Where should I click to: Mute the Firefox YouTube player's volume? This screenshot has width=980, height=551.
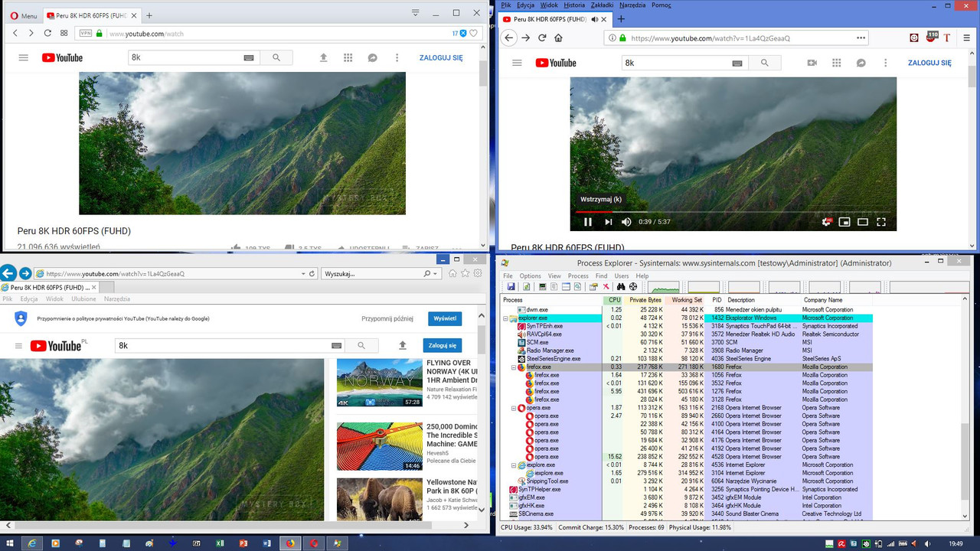coord(626,222)
